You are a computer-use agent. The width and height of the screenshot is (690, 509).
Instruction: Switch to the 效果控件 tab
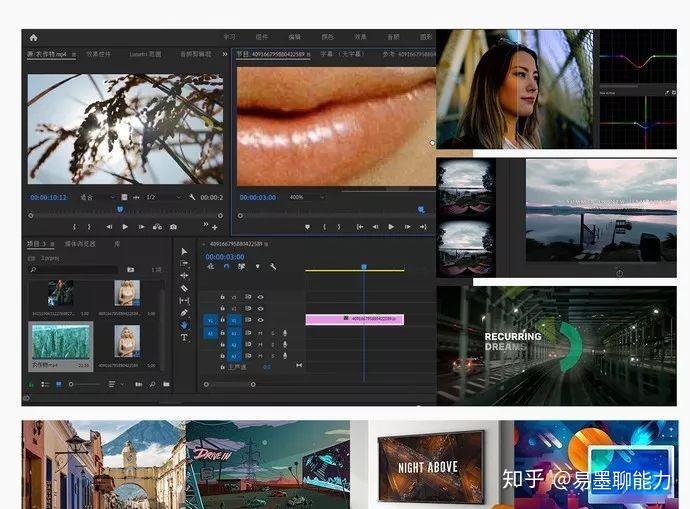[x=98, y=54]
